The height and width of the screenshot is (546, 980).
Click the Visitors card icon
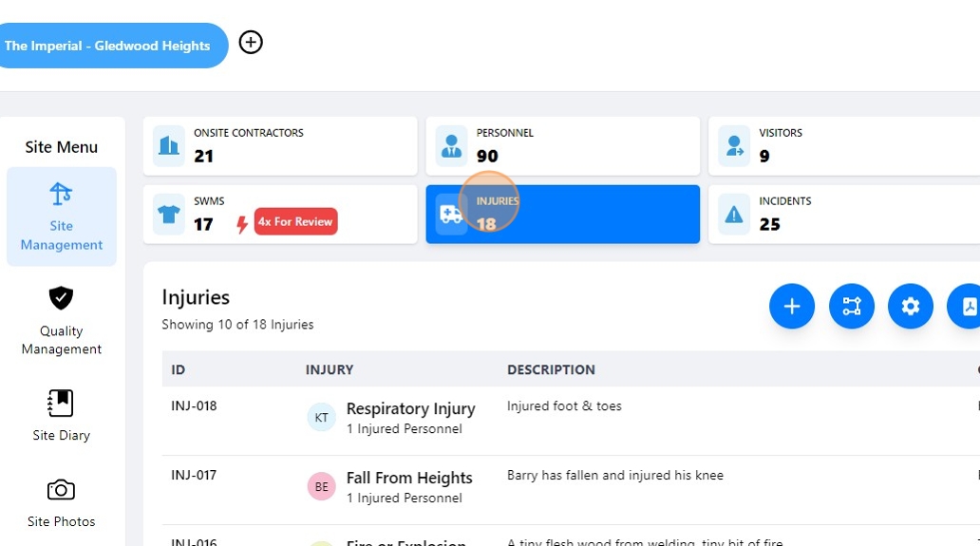(734, 146)
